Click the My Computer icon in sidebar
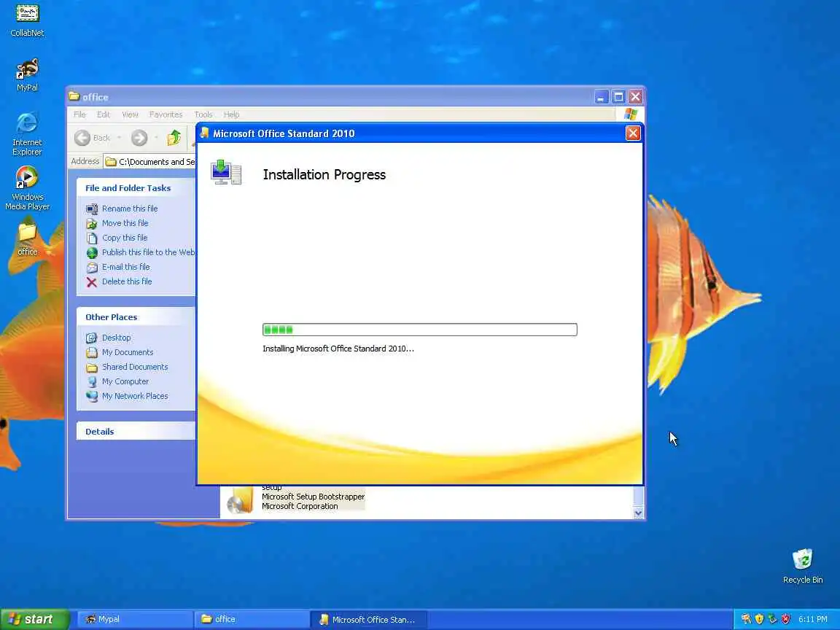 click(92, 381)
